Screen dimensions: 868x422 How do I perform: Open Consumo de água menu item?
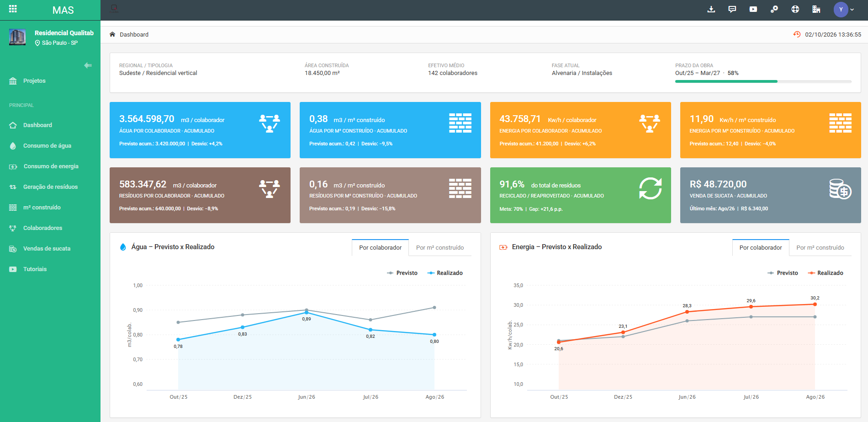point(50,146)
